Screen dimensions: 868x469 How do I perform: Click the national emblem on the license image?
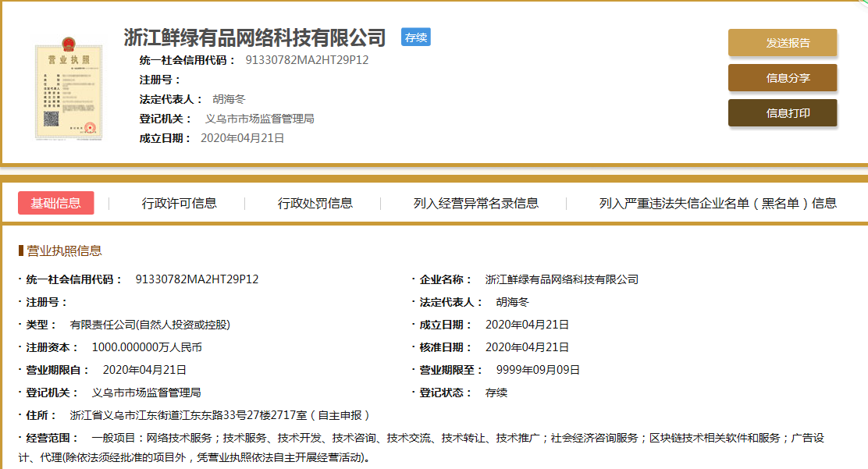(x=67, y=44)
